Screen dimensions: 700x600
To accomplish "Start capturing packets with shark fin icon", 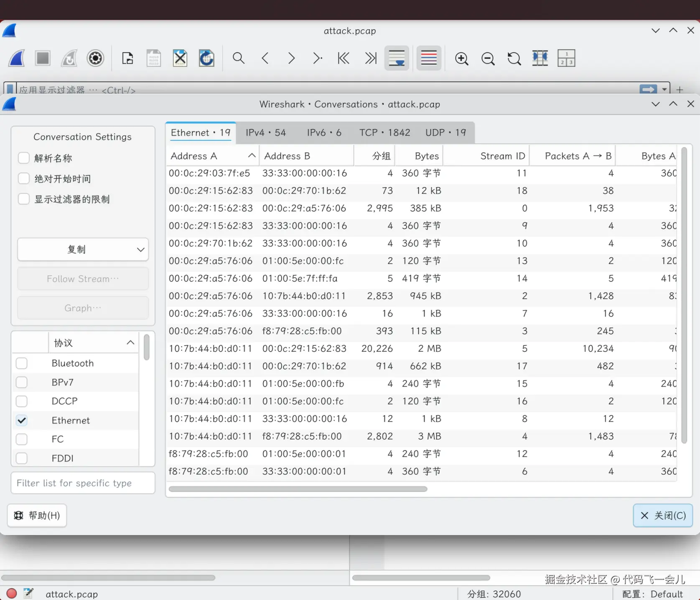I will [17, 58].
